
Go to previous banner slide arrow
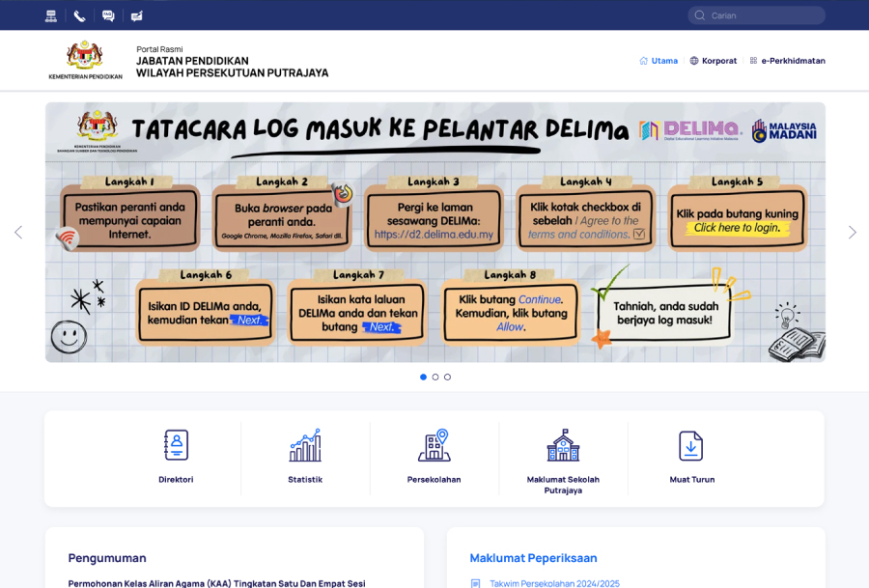[17, 233]
